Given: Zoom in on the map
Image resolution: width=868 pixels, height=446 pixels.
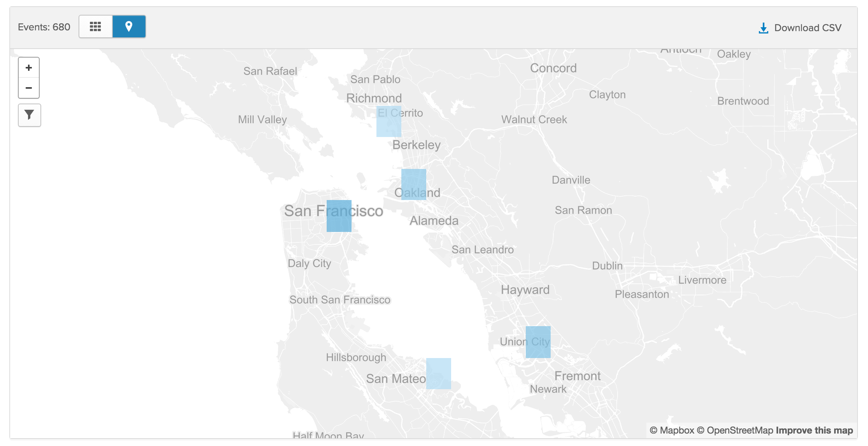Looking at the screenshot, I should pos(29,67).
